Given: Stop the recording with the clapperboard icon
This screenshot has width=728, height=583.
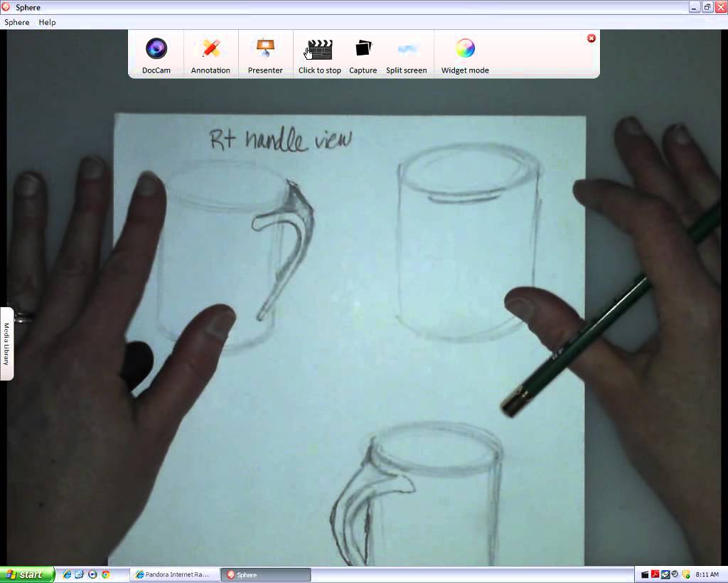Looking at the screenshot, I should [319, 48].
